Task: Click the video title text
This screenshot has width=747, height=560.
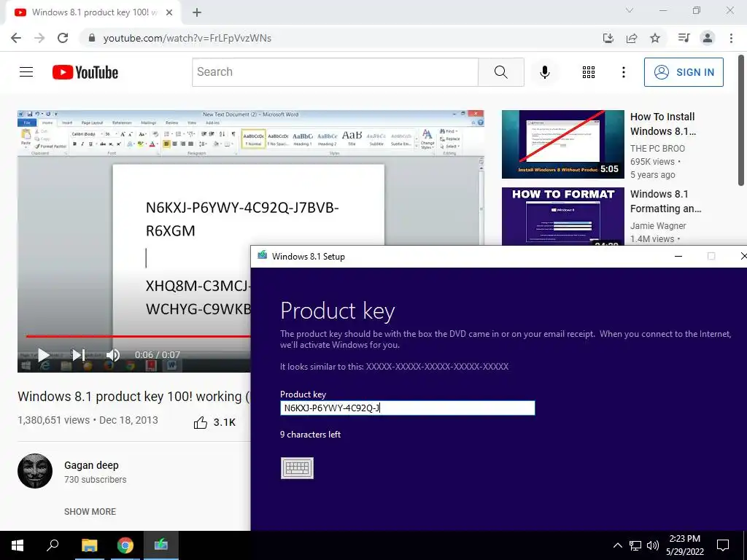Action: tap(134, 396)
